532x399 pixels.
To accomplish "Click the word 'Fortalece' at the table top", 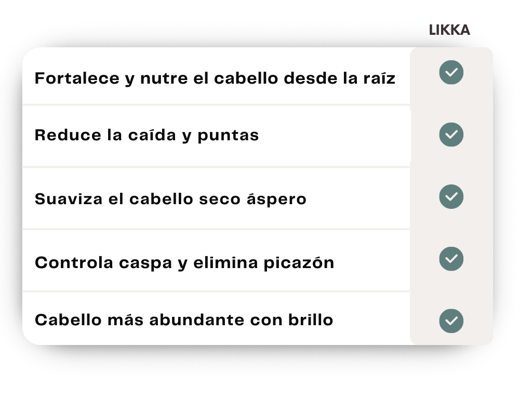I will coord(77,78).
